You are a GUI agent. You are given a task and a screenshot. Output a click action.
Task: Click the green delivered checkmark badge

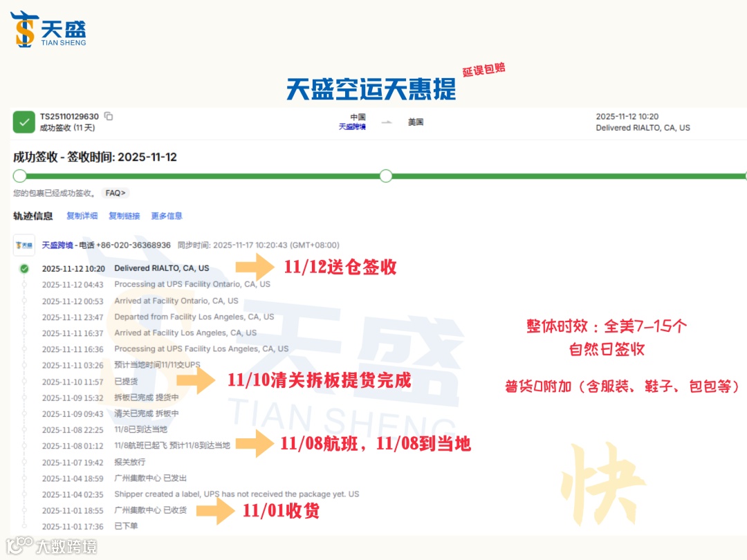pos(24,122)
